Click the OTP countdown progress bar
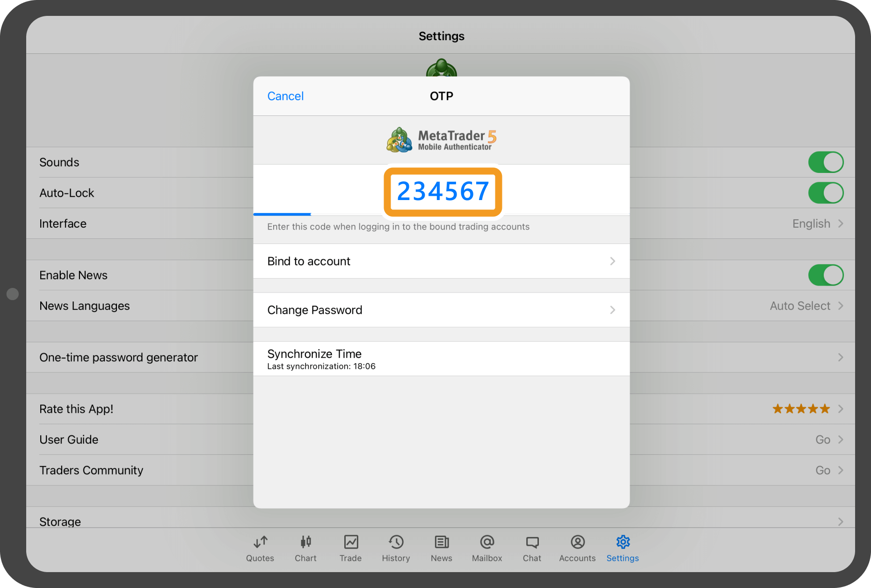Screen dimensions: 871x588 click(x=283, y=214)
